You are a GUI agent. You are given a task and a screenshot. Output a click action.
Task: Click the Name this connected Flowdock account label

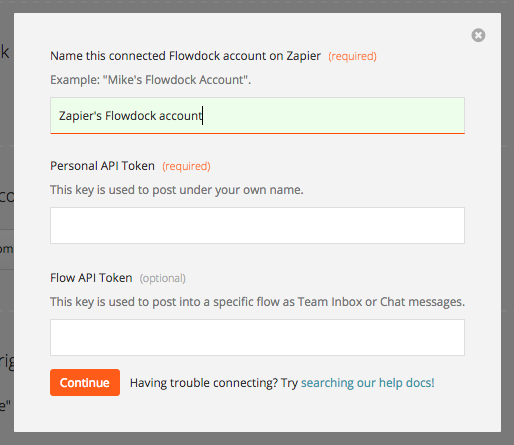point(185,56)
